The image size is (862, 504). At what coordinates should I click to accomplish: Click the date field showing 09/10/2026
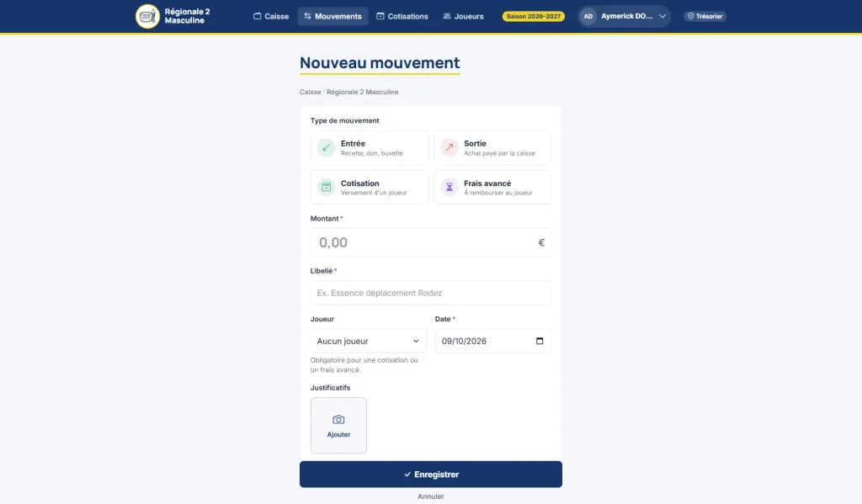pos(492,341)
